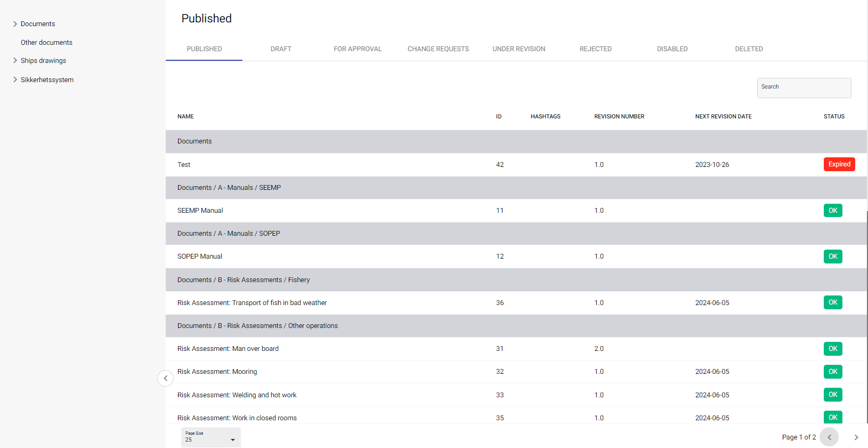Click OK badge for Transport of fish

[x=833, y=302]
